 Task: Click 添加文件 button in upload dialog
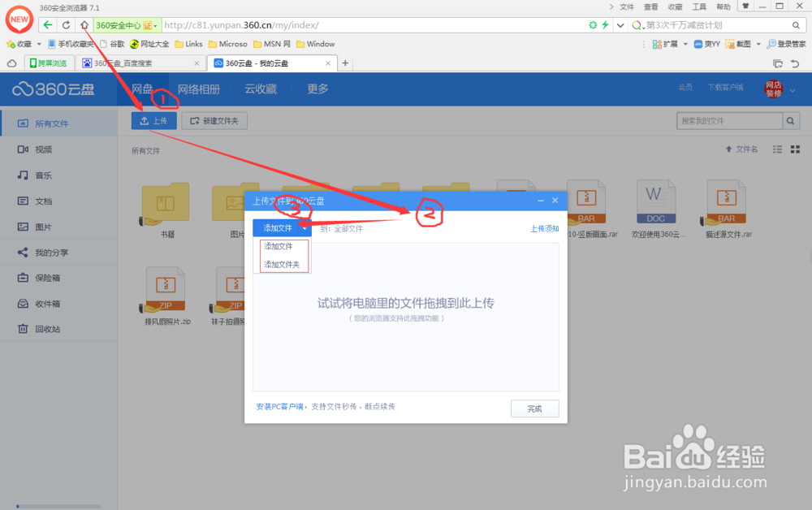278,228
